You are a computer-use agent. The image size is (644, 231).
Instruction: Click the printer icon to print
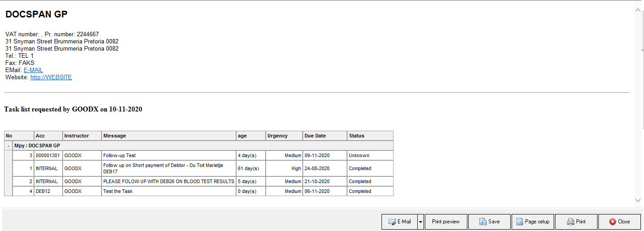point(570,222)
